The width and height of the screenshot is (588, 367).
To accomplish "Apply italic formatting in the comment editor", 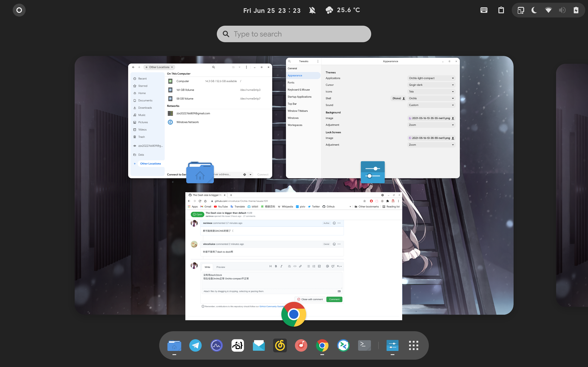I will pyautogui.click(x=281, y=266).
